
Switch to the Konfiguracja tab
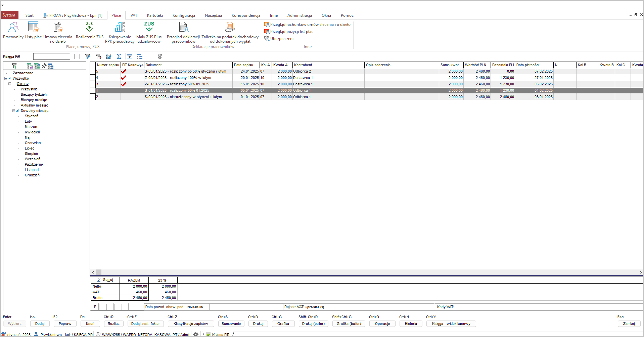(x=184, y=15)
